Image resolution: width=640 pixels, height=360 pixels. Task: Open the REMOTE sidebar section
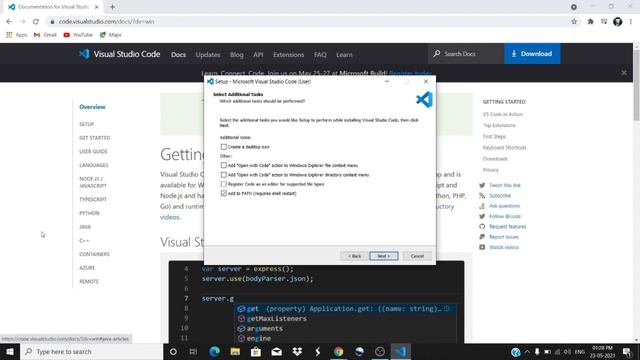89,282
